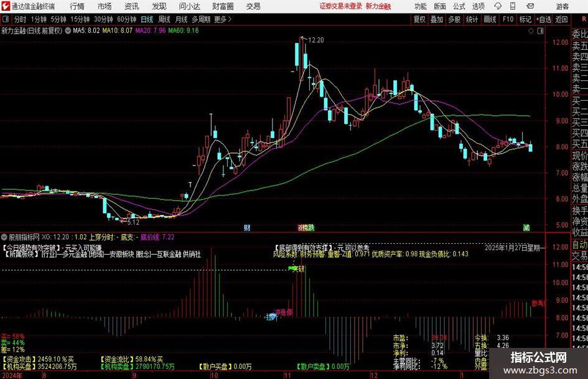588x379 pixels.
Task: Click the 涨榜跌 marker on the chart
Action: [x=306, y=227]
